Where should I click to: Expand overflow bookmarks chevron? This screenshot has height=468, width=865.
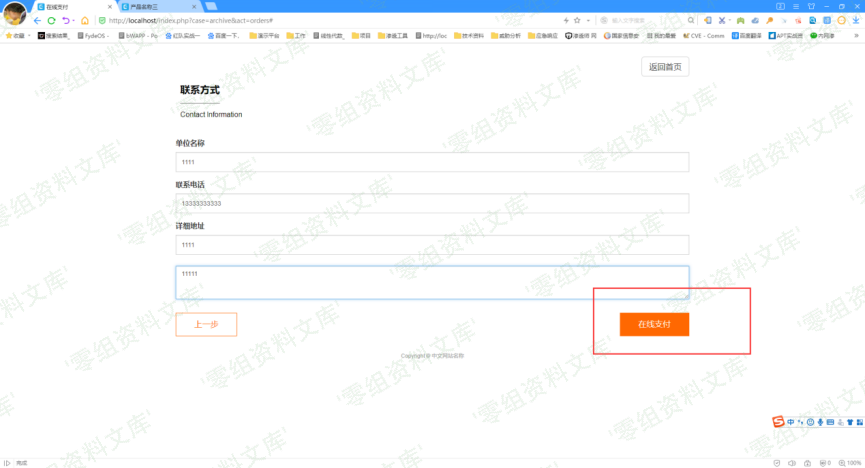(856, 35)
